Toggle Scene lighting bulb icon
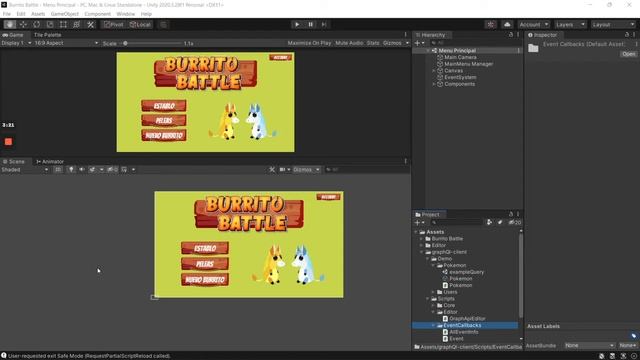 (71, 169)
